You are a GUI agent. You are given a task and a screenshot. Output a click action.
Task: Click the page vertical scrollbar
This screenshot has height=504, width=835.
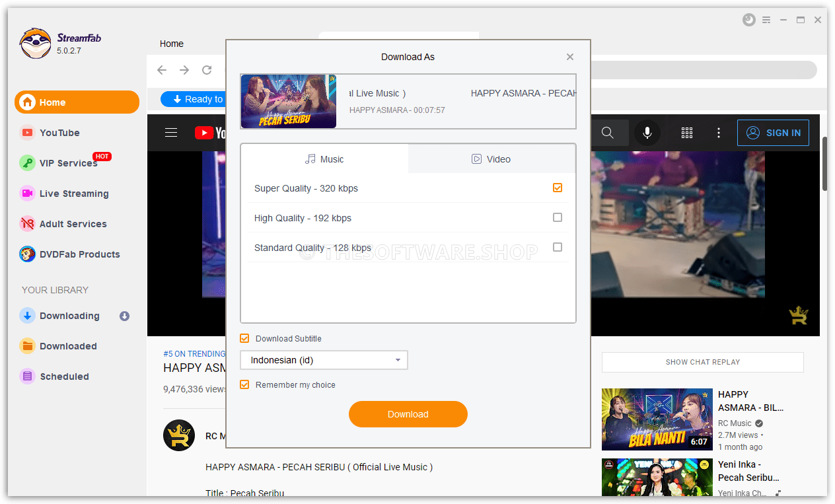824,164
